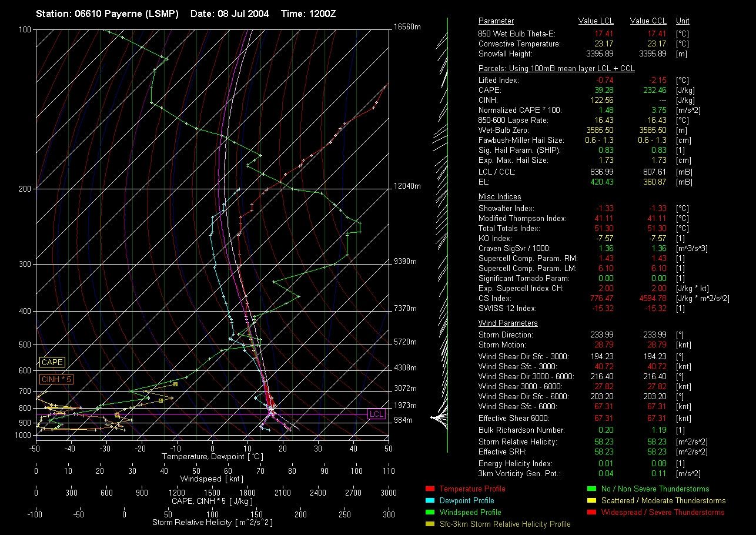The width and height of the screenshot is (756, 535).
Task: Select the green Windspeed Profile legend swatch
Action: pyautogui.click(x=429, y=512)
